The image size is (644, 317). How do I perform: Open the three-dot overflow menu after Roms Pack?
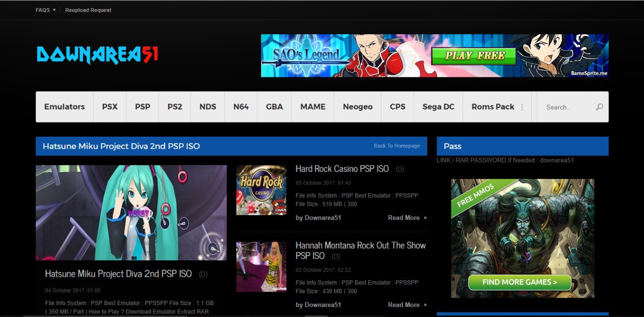click(522, 107)
